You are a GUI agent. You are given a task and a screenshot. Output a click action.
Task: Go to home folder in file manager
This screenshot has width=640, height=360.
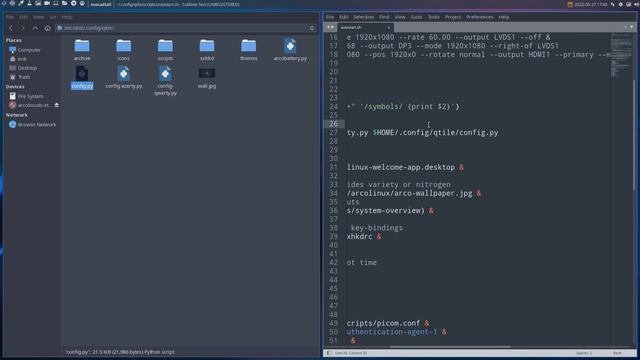48,28
